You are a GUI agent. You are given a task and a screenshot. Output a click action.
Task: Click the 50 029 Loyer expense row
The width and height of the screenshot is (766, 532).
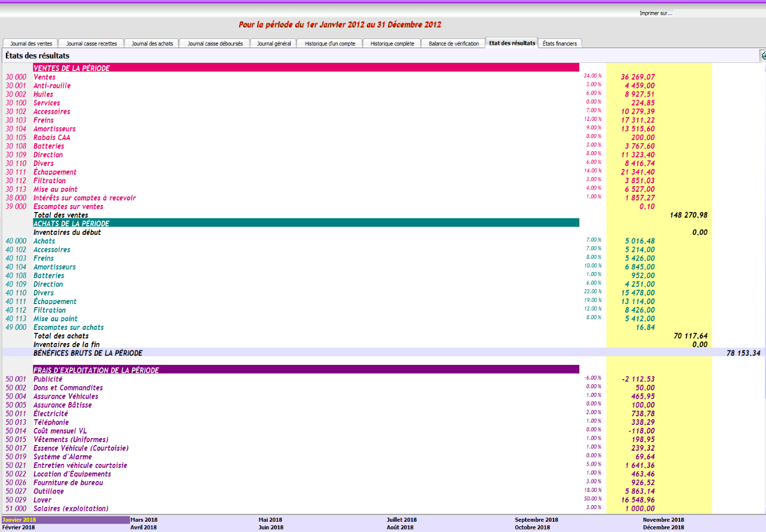(42, 500)
